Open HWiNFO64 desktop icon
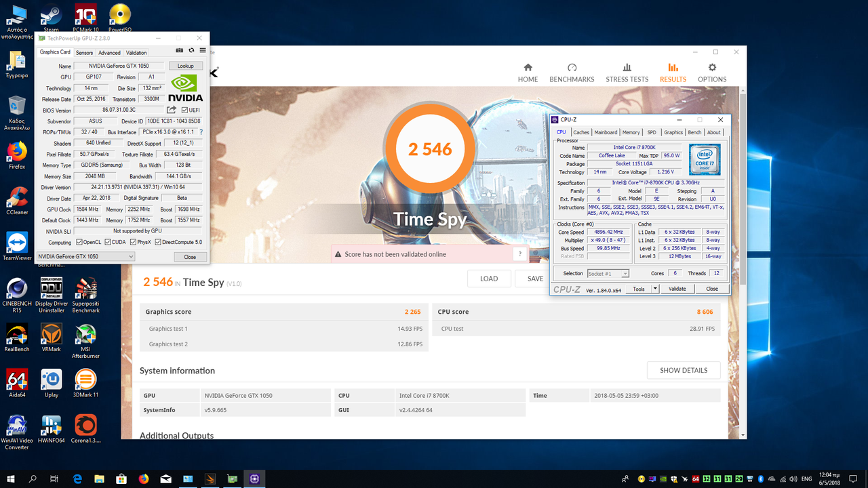 pos(52,429)
